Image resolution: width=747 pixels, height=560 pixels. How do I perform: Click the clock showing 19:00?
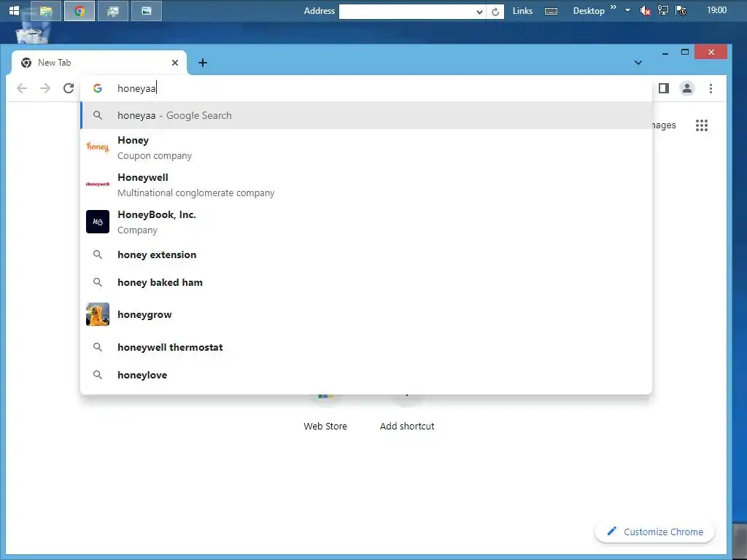pos(716,10)
